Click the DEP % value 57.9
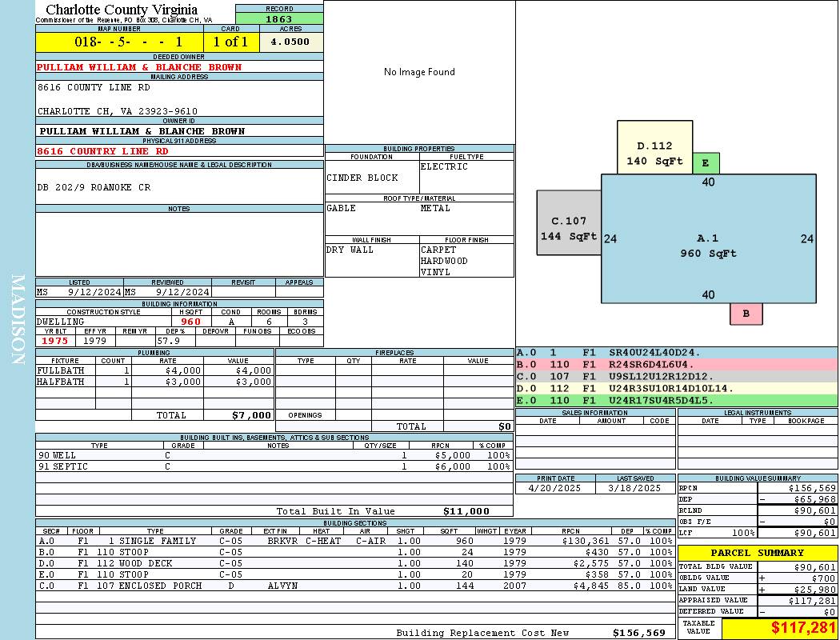Image resolution: width=840 pixels, height=640 pixels. click(169, 341)
